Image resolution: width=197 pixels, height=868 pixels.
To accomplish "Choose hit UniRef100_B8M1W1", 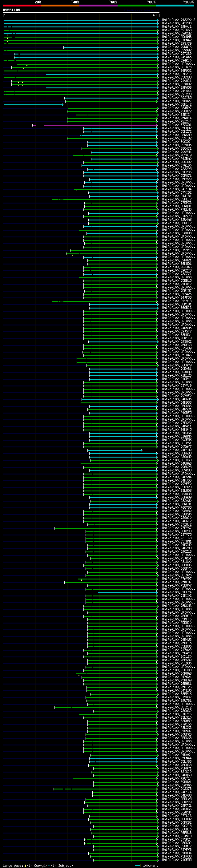I will pos(176,304).
